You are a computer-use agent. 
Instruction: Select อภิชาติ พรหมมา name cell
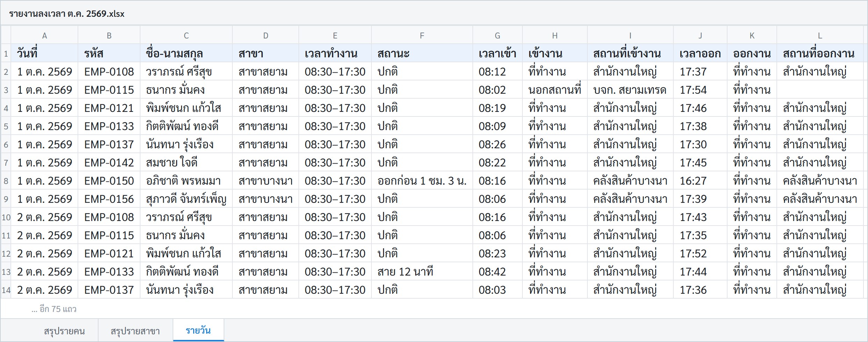[x=186, y=181]
